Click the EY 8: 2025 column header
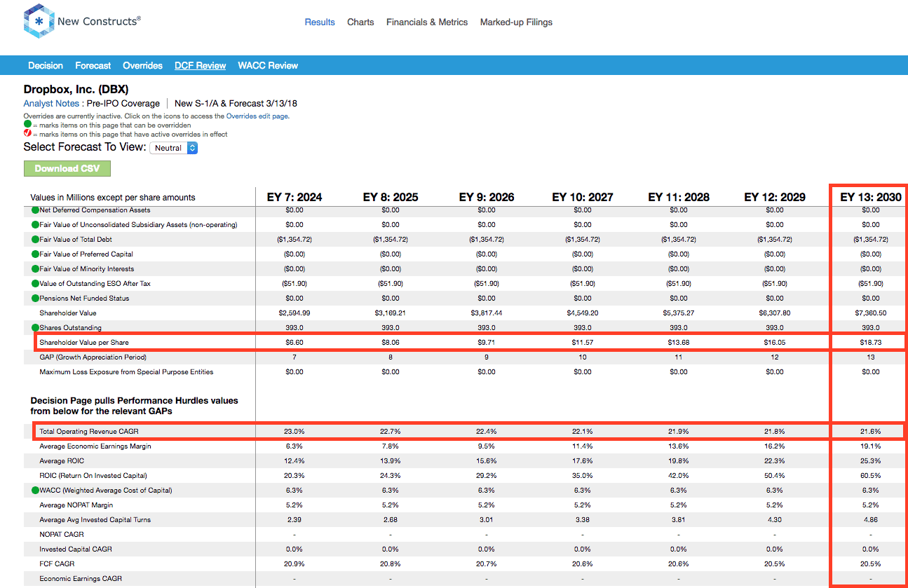Image resolution: width=908 pixels, height=588 pixels. [391, 197]
